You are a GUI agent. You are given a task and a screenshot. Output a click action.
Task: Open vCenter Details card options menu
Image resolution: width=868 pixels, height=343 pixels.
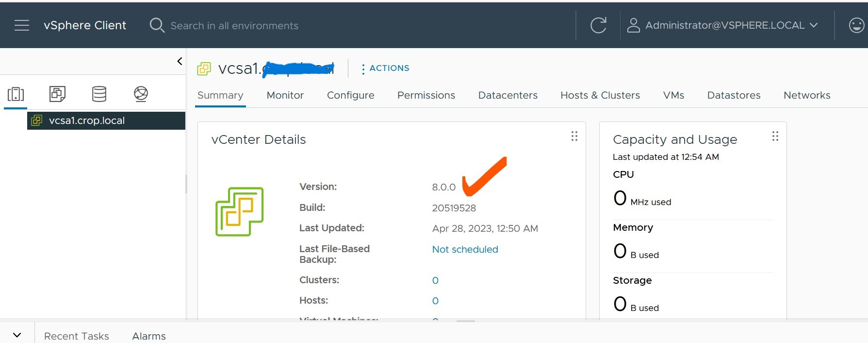574,137
